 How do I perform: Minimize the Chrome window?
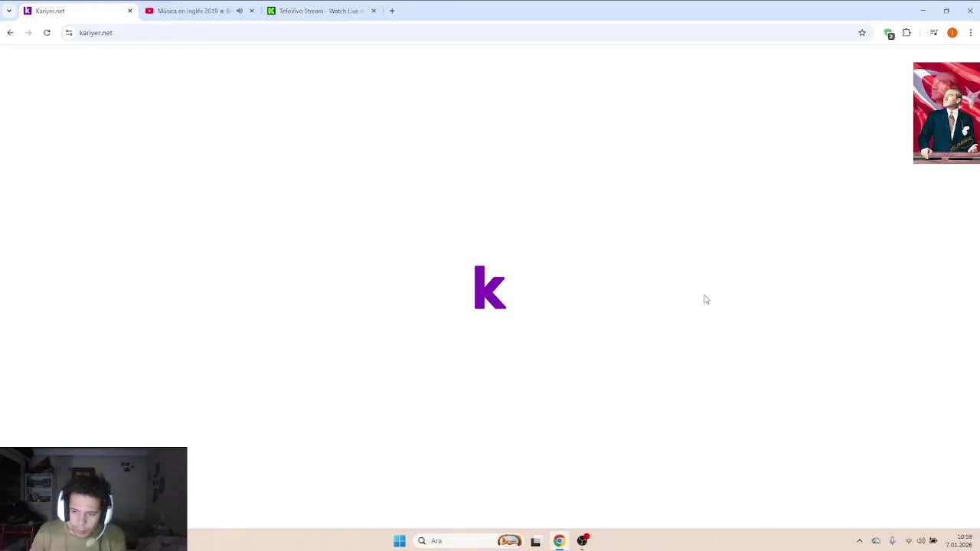point(923,11)
